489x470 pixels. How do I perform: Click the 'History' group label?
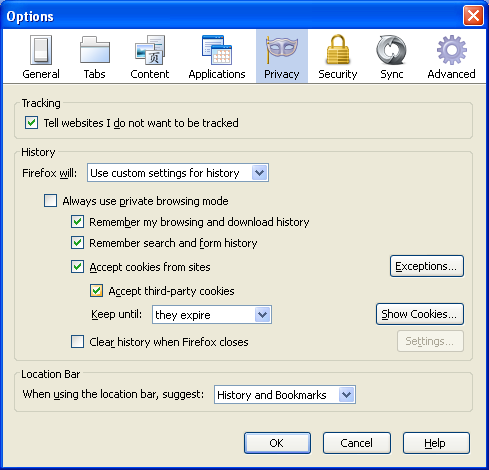point(38,152)
